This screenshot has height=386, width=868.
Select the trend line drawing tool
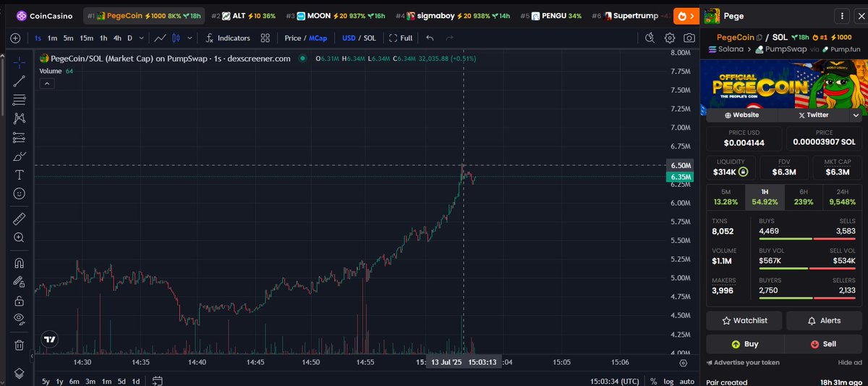pyautogui.click(x=20, y=81)
